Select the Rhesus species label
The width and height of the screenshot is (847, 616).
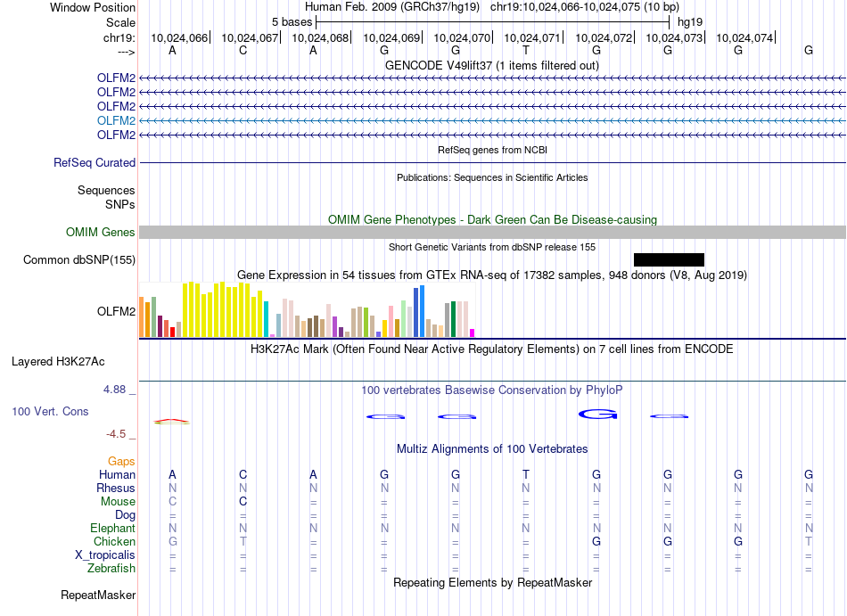pos(116,488)
